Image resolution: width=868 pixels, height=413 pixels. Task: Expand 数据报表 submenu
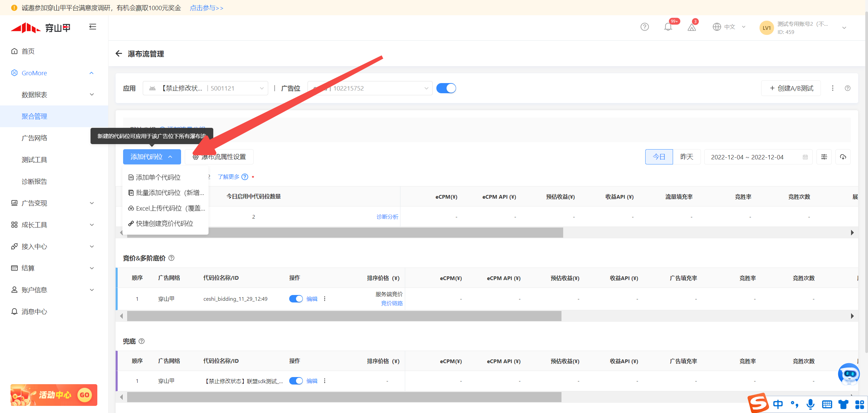92,95
